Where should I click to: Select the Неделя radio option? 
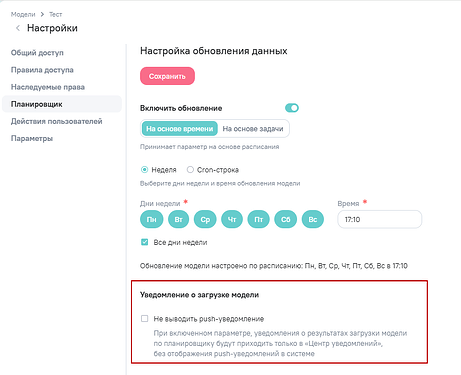[144, 170]
